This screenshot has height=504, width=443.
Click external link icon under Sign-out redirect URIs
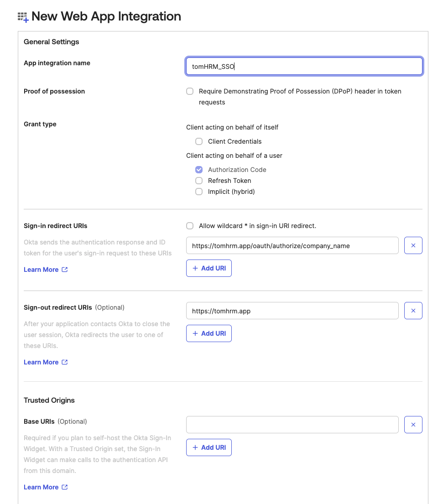click(x=65, y=362)
